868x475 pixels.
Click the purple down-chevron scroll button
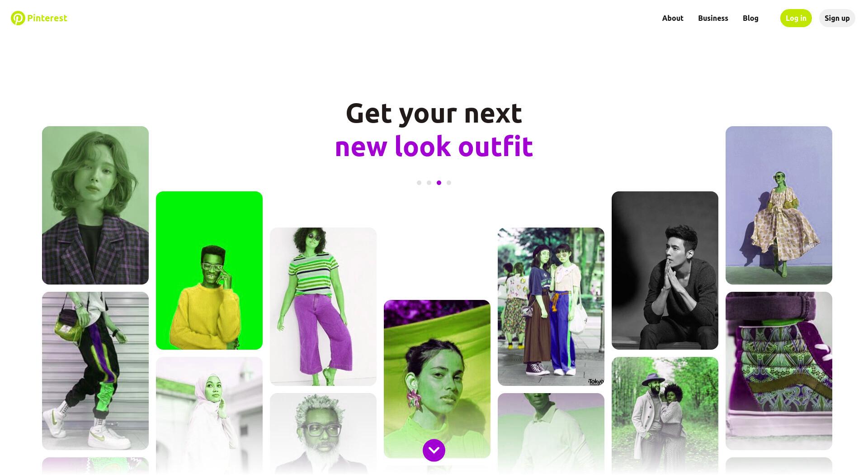click(x=434, y=450)
